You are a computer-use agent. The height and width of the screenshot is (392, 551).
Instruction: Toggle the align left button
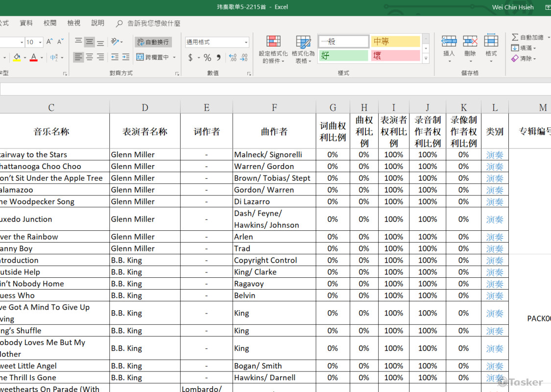click(x=78, y=58)
